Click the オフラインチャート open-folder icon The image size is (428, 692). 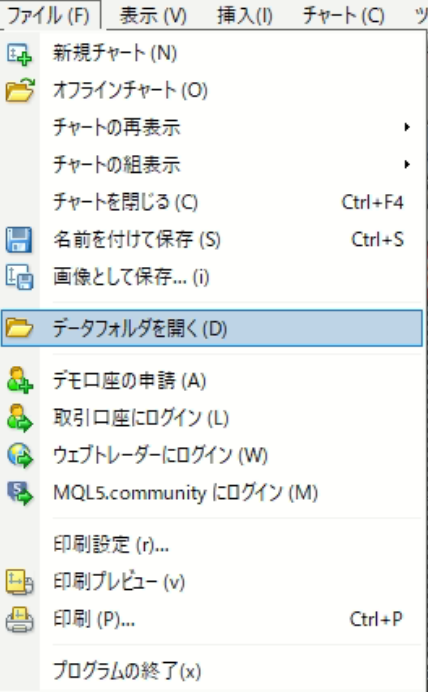(x=20, y=90)
